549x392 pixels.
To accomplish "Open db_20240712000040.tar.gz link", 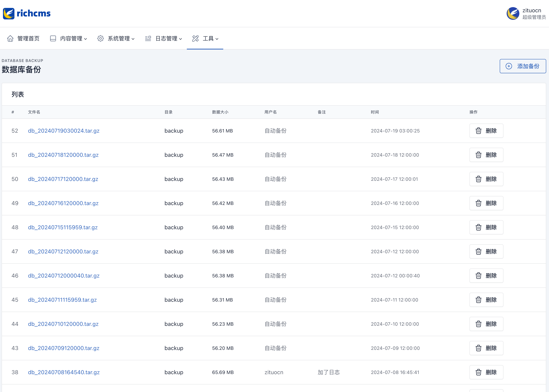I will tap(64, 275).
